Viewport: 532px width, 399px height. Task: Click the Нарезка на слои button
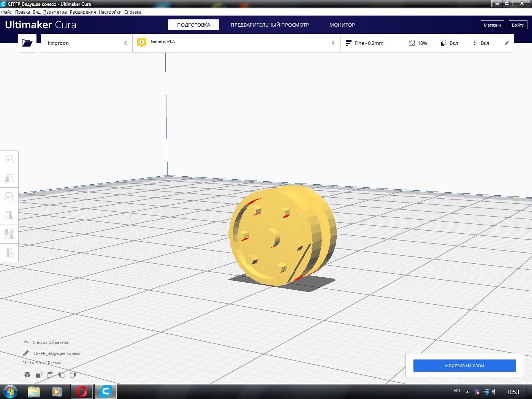coord(464,365)
